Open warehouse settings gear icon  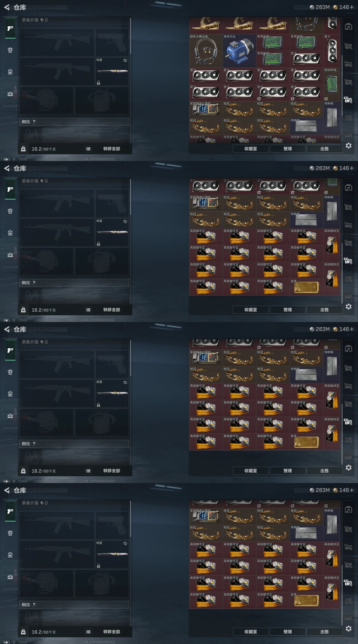(x=349, y=146)
